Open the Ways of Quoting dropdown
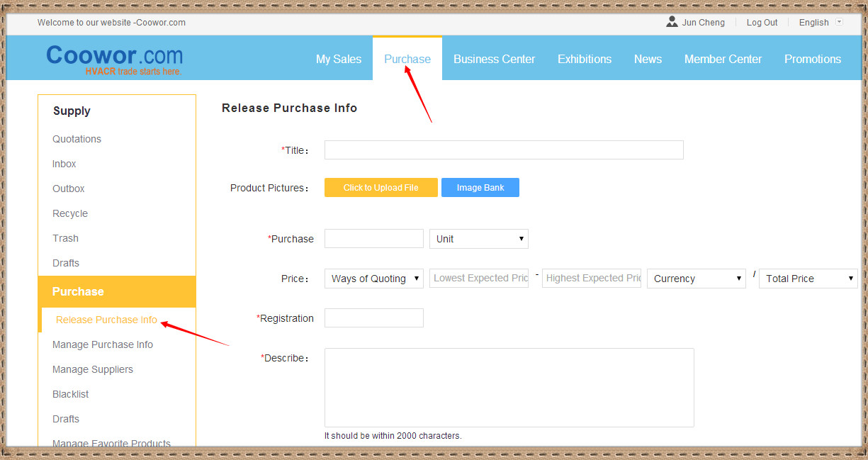This screenshot has height=460, width=868. [374, 279]
